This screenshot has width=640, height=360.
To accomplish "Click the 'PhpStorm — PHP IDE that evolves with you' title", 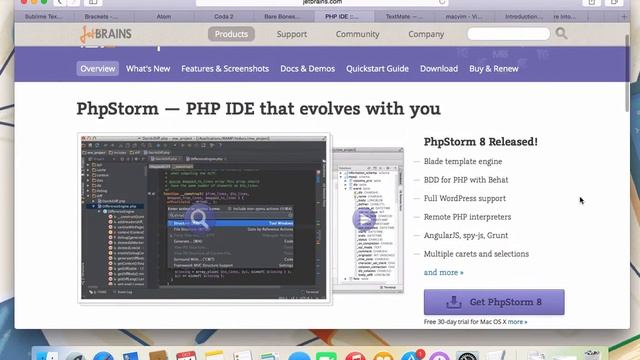I will 259,109.
